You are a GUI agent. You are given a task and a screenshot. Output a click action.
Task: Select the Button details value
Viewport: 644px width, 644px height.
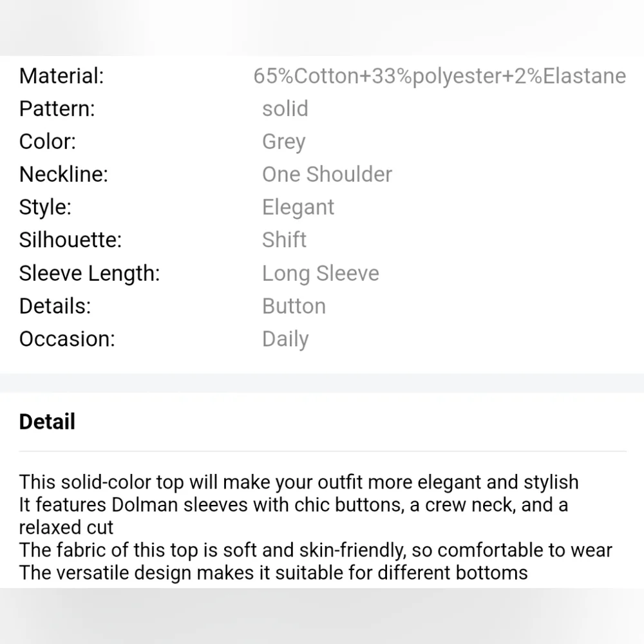click(x=294, y=307)
